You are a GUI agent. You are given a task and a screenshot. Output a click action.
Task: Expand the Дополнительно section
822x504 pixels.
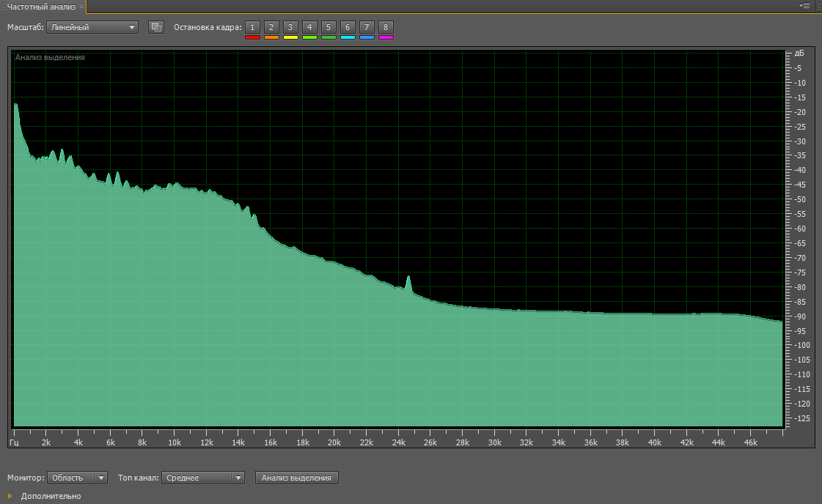click(x=10, y=496)
